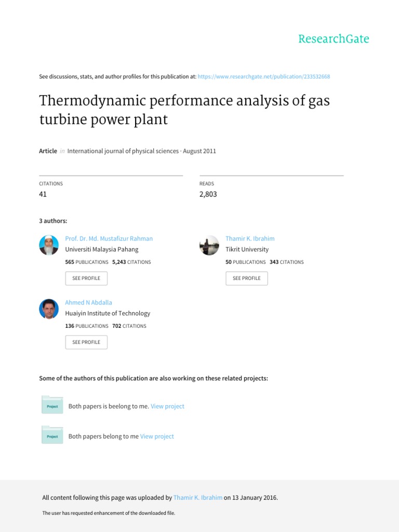Screen dimensions: 399x532
Task: Open the Ahmed N Abdalla author link
Action: point(88,302)
